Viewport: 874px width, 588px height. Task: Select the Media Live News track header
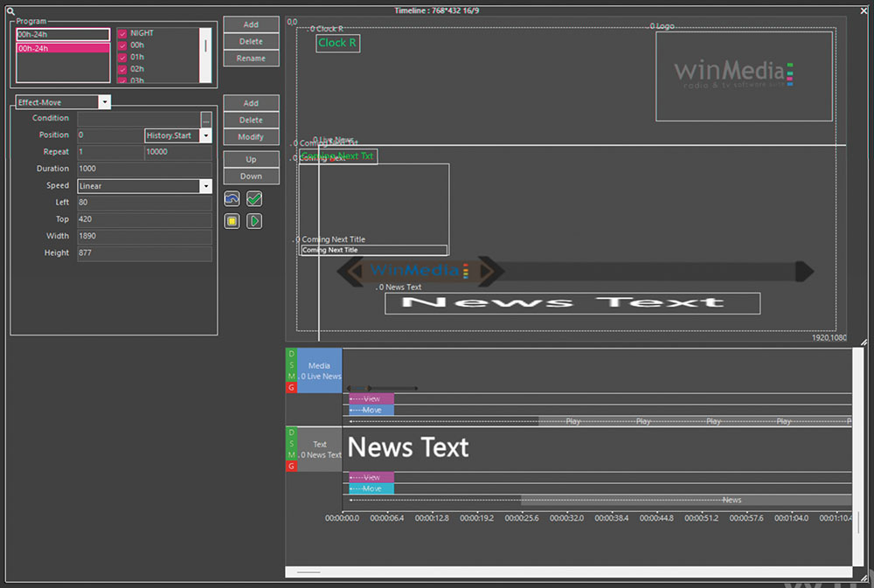[x=319, y=370]
